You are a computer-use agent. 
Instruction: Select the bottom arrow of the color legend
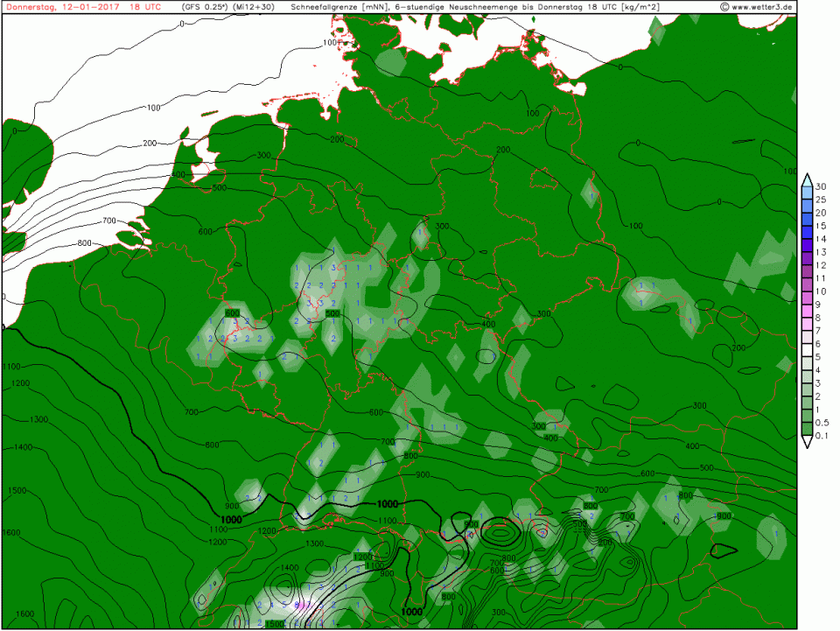tap(808, 443)
